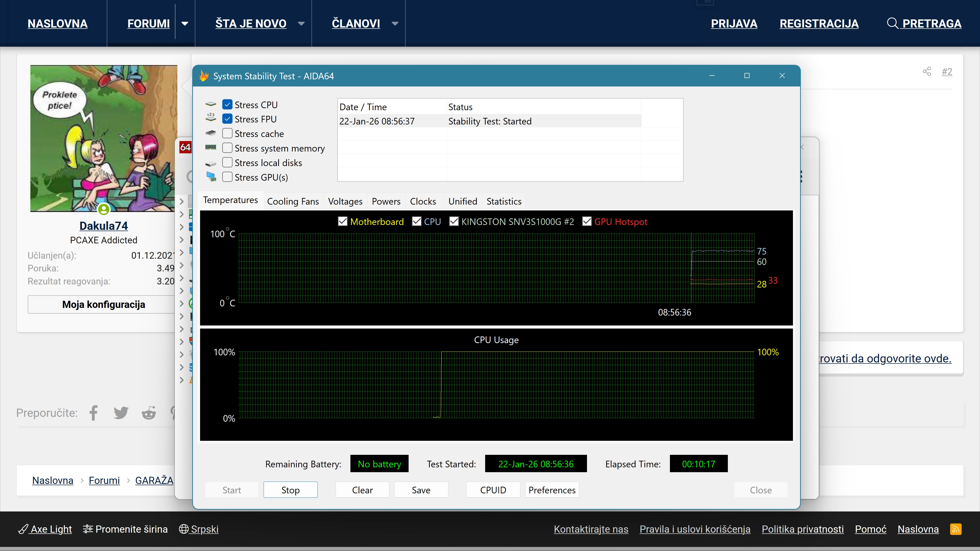Click the red 64 AIDA64 icon

(x=185, y=147)
